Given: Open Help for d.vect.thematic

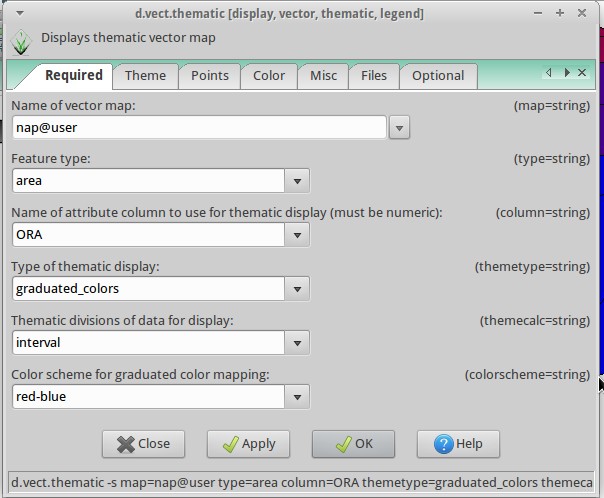Looking at the screenshot, I should 458,444.
